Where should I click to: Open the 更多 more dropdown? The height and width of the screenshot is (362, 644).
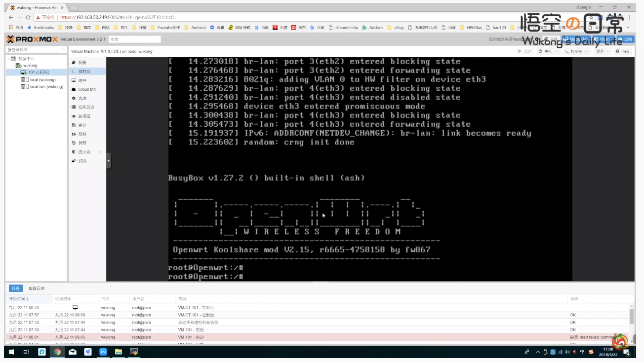click(x=602, y=51)
